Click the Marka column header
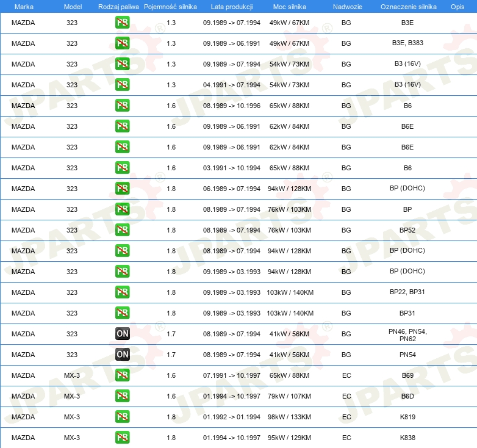477x448 pixels. pyautogui.click(x=24, y=7)
